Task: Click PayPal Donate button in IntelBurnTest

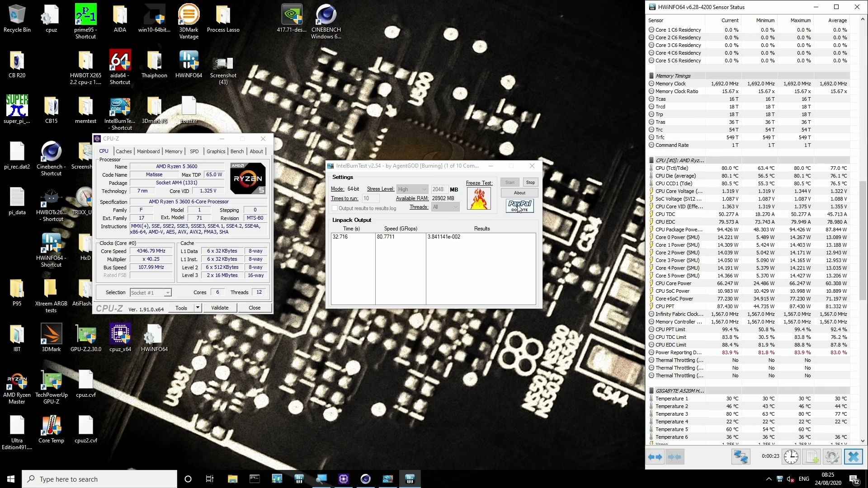Action: point(519,206)
